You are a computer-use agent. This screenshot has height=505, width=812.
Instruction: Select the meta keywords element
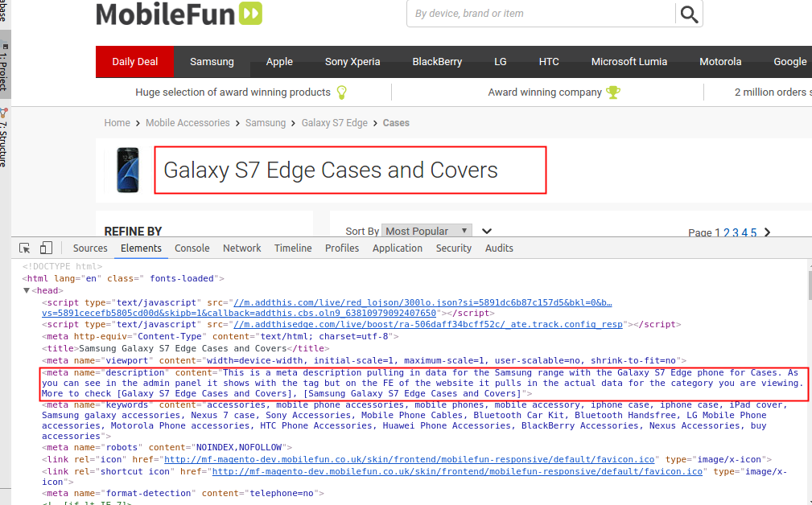(414, 421)
